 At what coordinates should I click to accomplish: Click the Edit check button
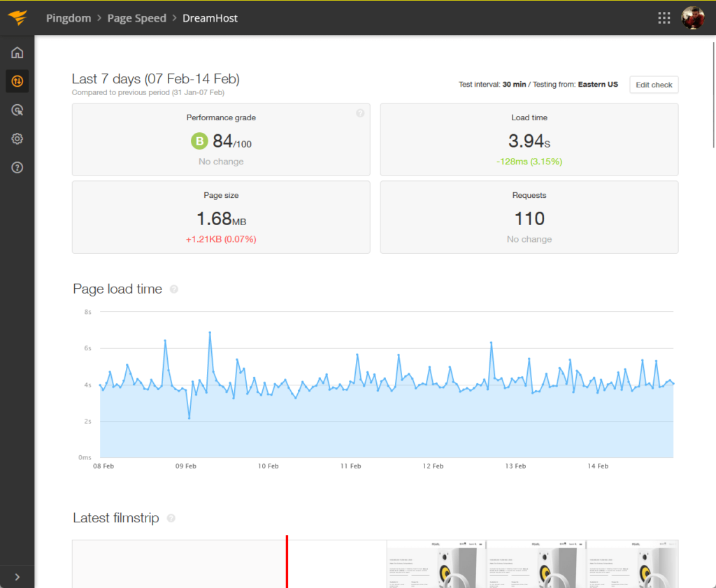click(x=654, y=85)
